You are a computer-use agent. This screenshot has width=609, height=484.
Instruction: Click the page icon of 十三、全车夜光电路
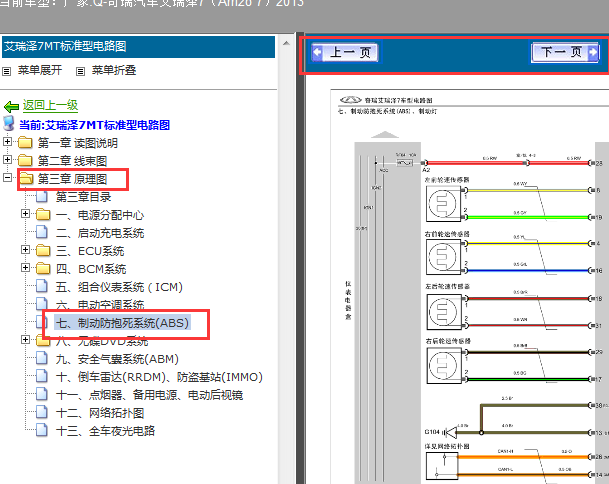[x=42, y=430]
